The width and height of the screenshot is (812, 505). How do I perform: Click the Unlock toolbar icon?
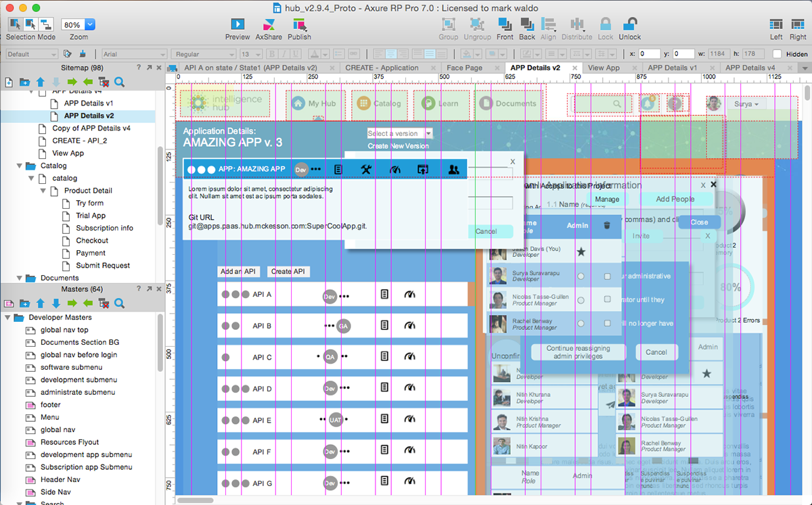coord(629,24)
